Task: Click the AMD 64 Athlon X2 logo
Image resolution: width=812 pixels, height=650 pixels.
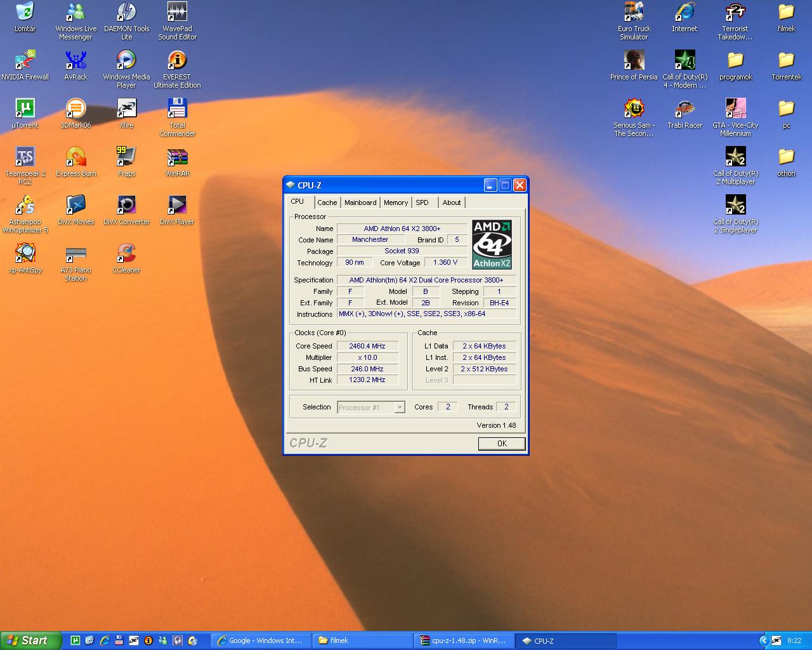Action: click(492, 244)
